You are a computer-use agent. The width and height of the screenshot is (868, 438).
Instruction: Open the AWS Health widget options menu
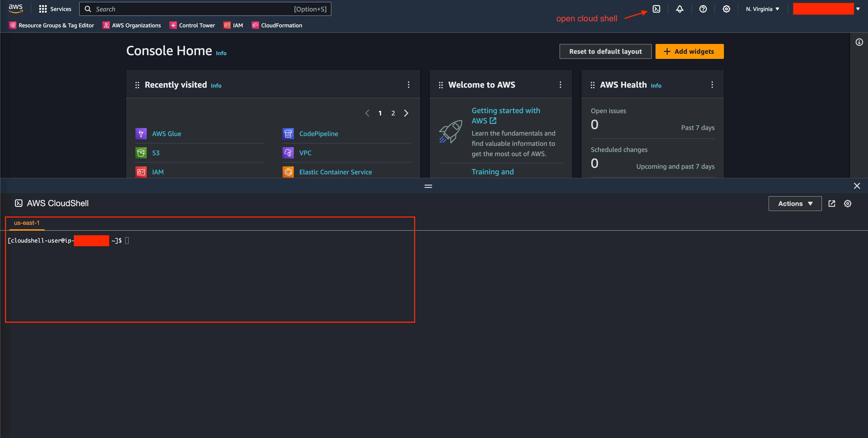(x=712, y=85)
